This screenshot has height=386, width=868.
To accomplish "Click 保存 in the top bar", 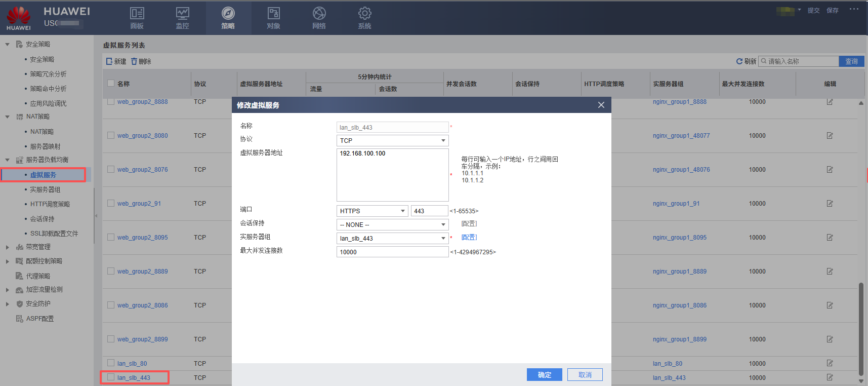I will pyautogui.click(x=833, y=10).
